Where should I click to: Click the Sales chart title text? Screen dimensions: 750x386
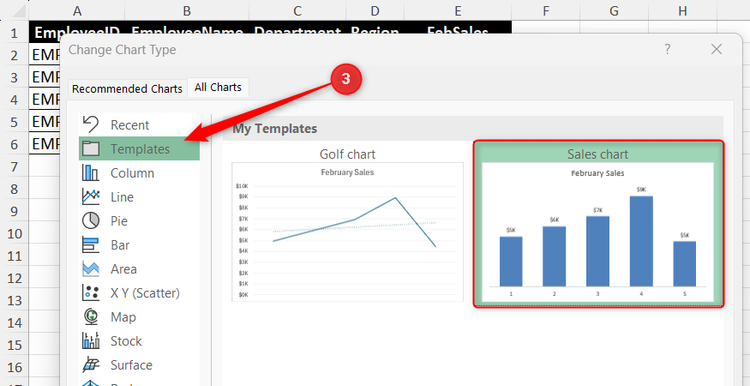tap(598, 154)
